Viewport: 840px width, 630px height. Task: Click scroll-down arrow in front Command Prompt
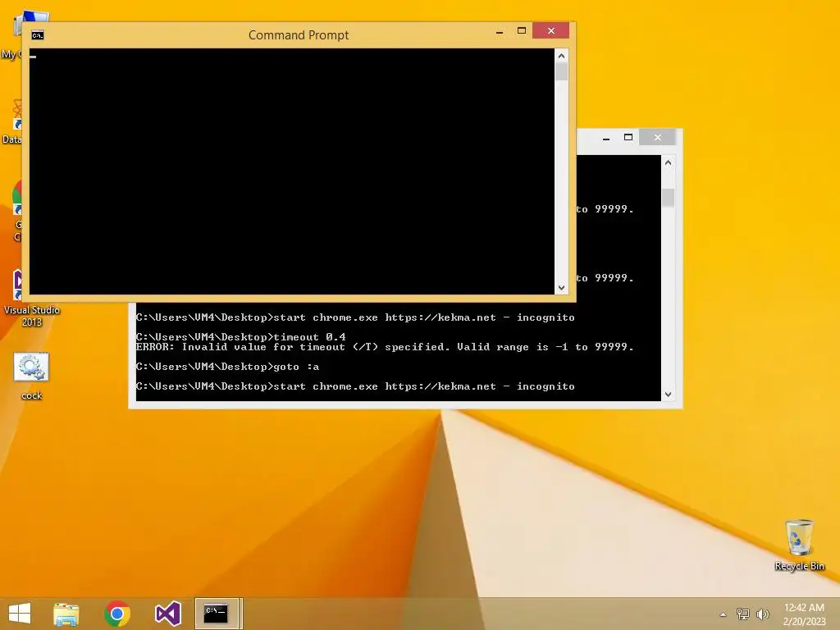click(561, 288)
